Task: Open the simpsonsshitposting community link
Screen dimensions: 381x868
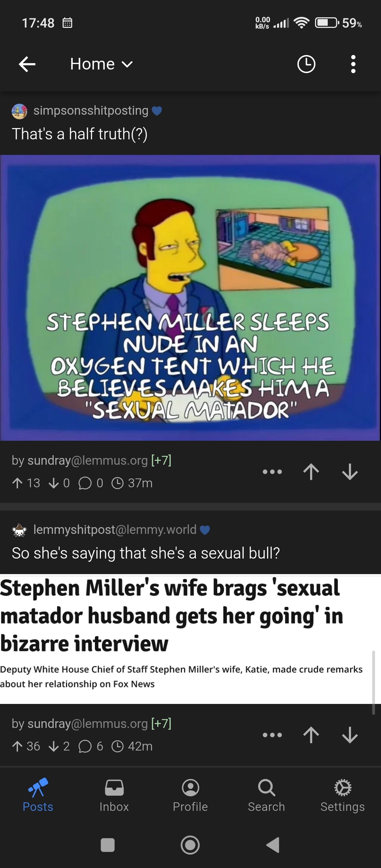Action: [x=91, y=110]
